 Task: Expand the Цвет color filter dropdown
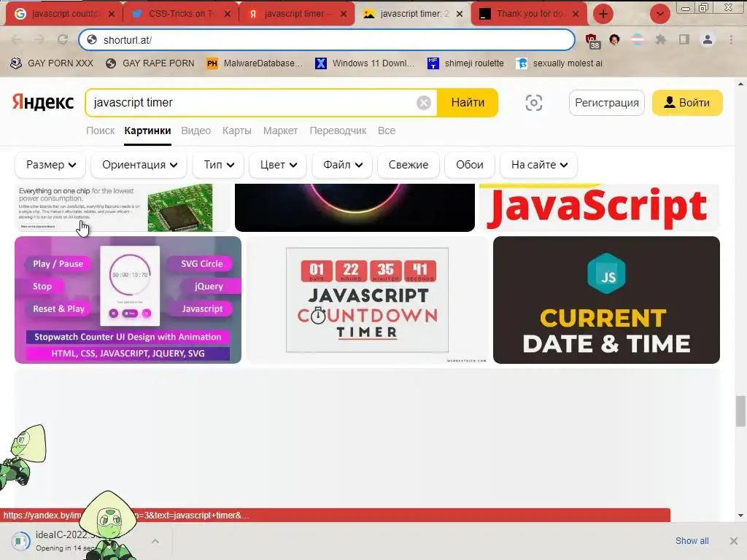(278, 165)
